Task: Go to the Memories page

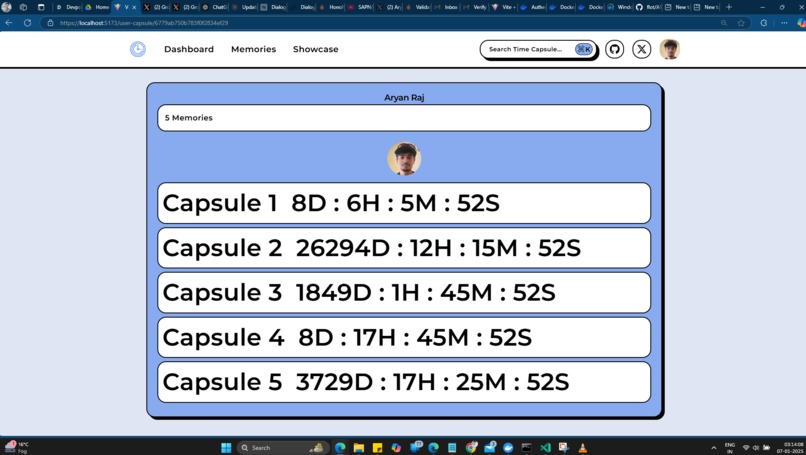Action: click(x=253, y=49)
